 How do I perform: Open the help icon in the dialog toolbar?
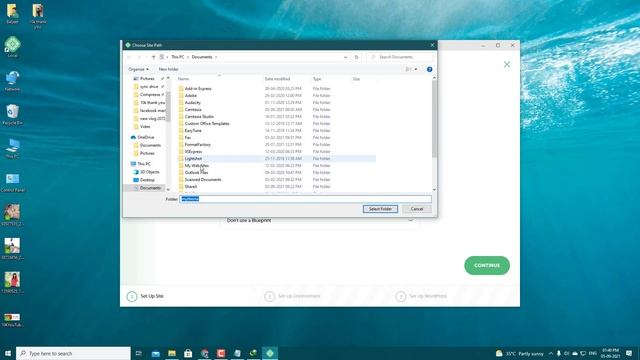(x=429, y=69)
